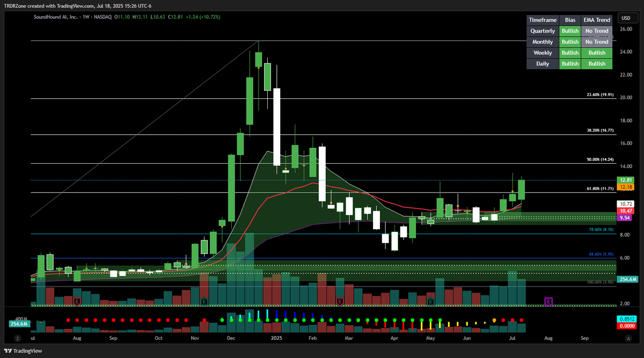
Task: Select the 100.00% (3.50) Fibonacci label
Action: pyautogui.click(x=600, y=282)
